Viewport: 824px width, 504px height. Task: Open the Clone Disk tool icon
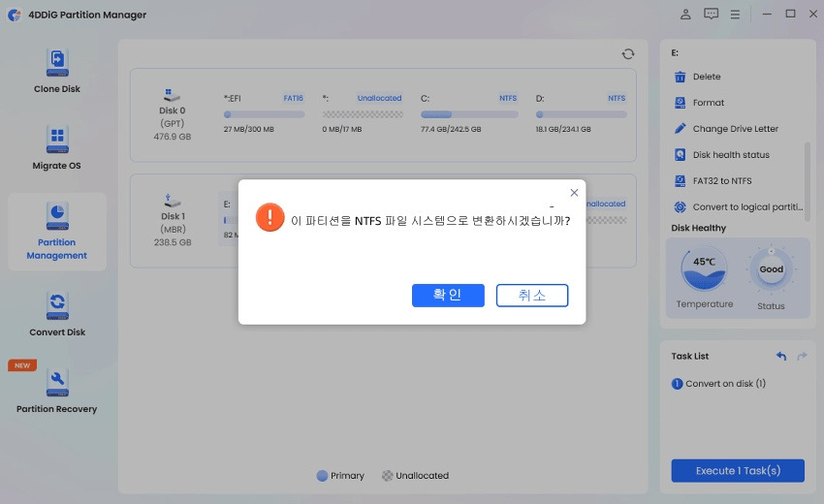click(57, 63)
